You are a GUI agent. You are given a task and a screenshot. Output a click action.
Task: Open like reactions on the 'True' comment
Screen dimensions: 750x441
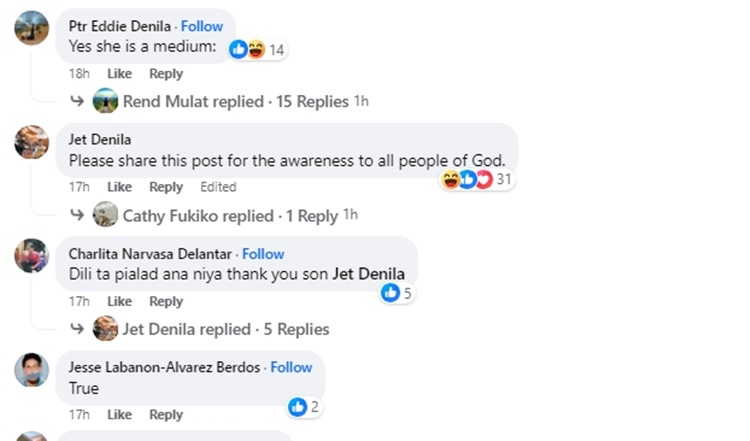pos(298,406)
